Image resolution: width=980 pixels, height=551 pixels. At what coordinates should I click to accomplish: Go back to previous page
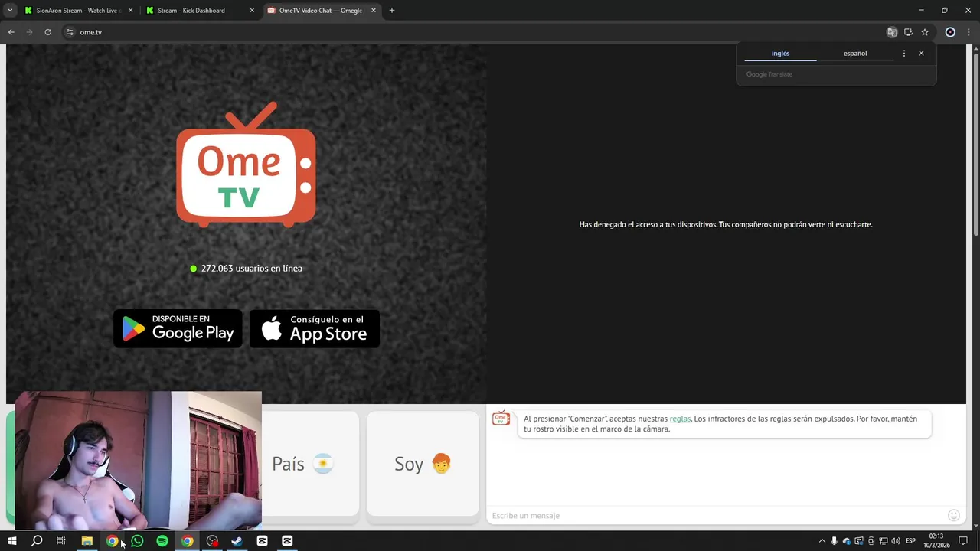(11, 32)
